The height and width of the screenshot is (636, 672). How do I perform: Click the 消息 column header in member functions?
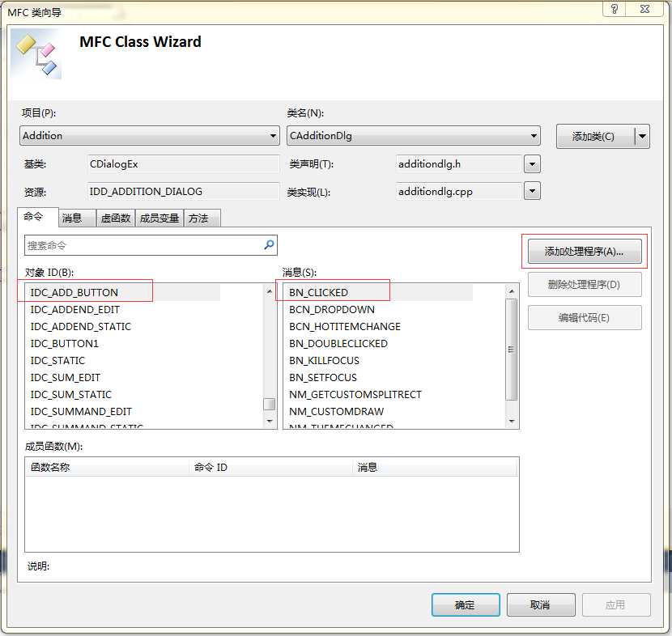tap(435, 467)
